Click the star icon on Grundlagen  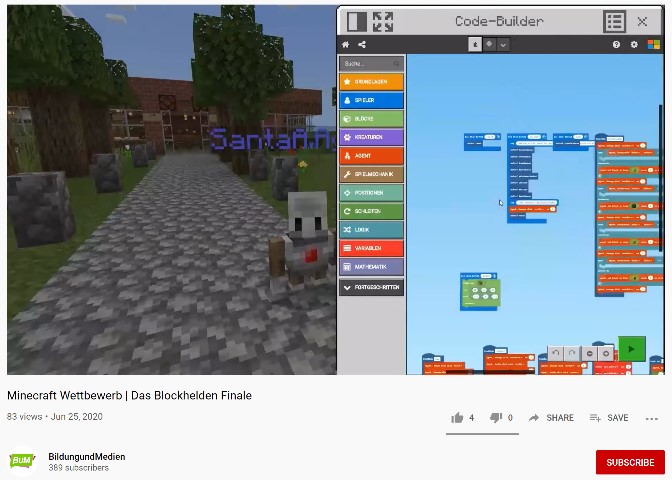347,81
